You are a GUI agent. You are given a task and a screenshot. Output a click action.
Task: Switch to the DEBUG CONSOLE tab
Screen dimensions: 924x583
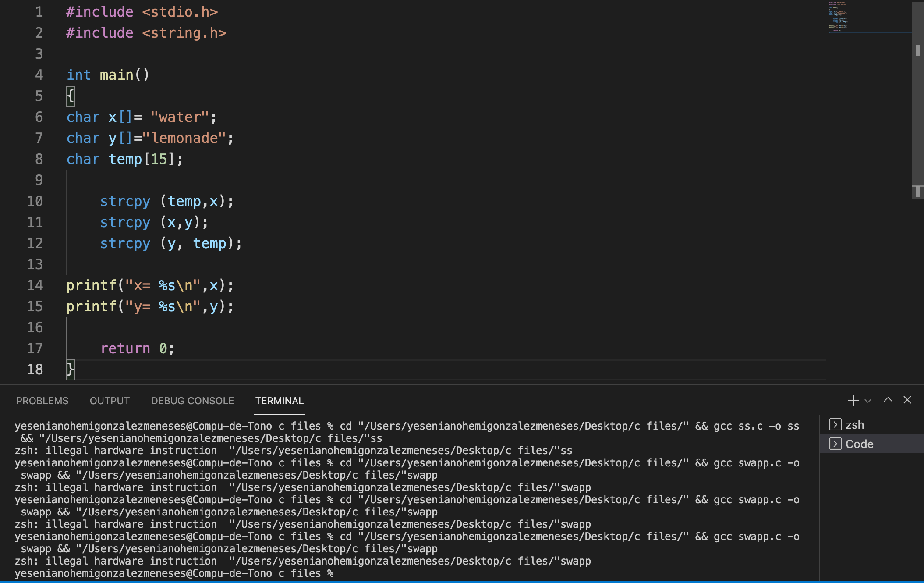pyautogui.click(x=192, y=401)
